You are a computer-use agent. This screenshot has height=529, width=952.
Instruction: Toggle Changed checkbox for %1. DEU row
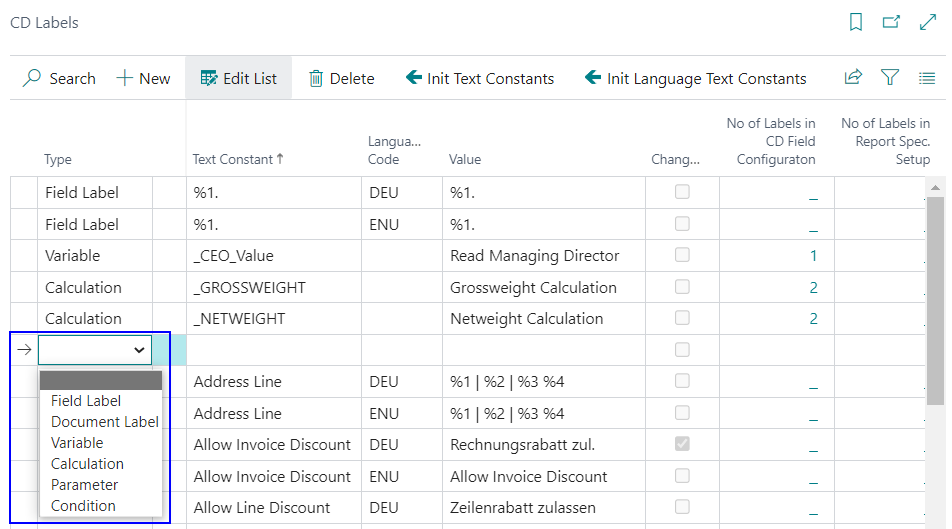tap(682, 192)
